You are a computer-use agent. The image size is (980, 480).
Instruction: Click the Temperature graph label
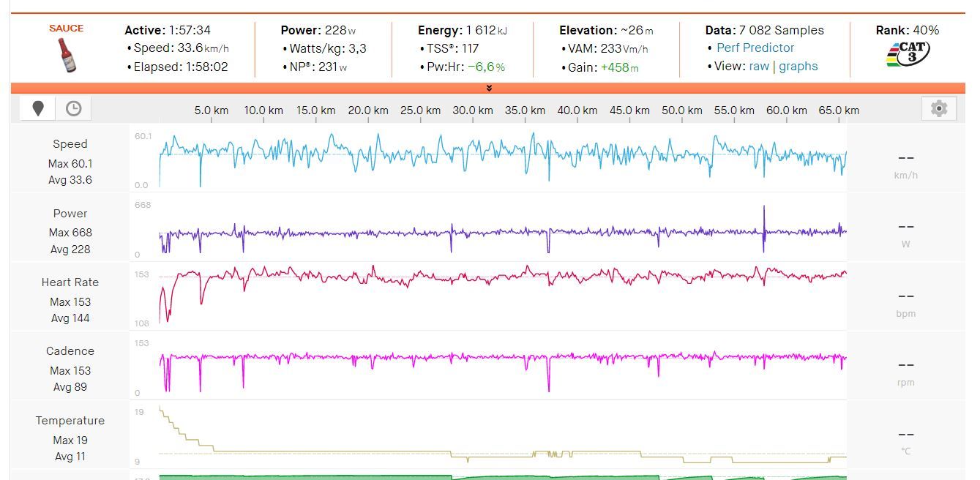pos(70,421)
